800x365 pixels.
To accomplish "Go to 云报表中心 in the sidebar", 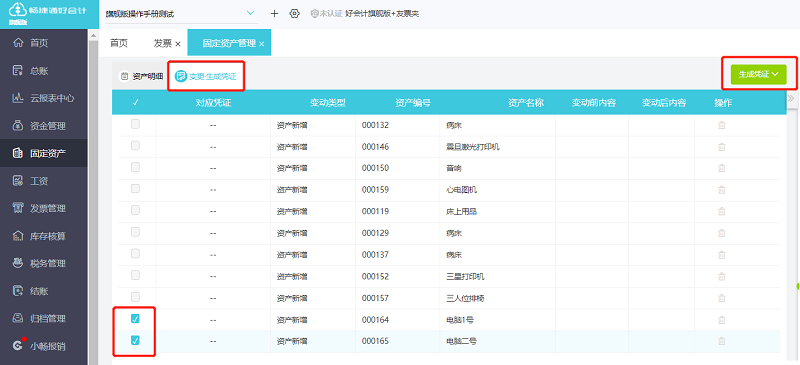I will [43, 98].
